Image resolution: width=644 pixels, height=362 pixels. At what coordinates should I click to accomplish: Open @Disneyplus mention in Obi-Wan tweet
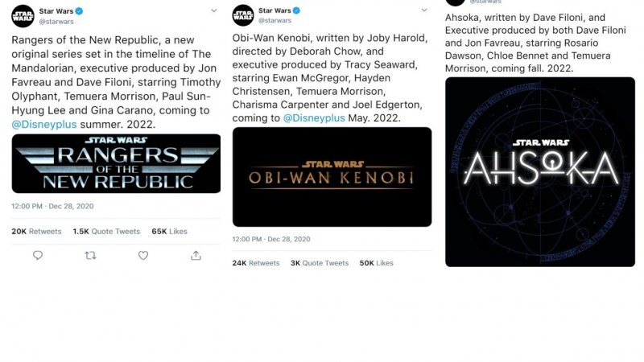click(x=314, y=117)
